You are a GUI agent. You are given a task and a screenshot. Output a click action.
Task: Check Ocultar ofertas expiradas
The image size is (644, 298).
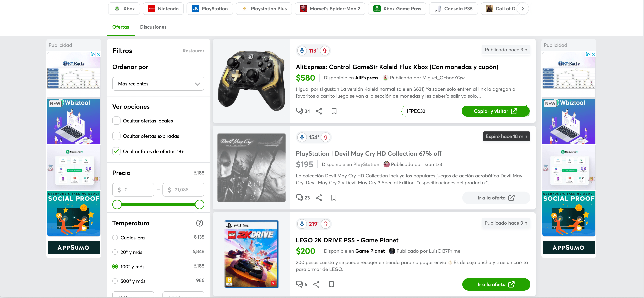point(116,136)
